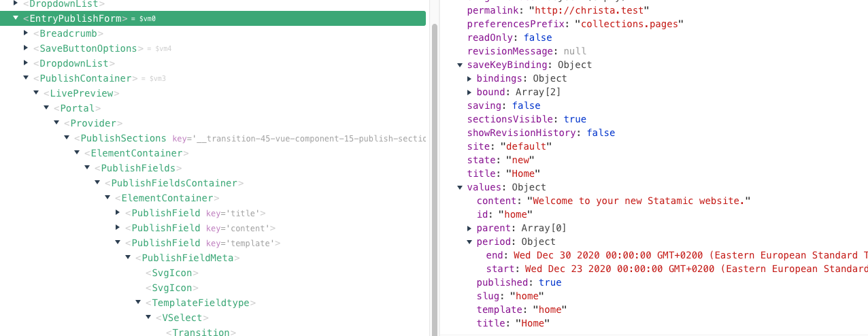Click the revisionMessage null value

(575, 51)
